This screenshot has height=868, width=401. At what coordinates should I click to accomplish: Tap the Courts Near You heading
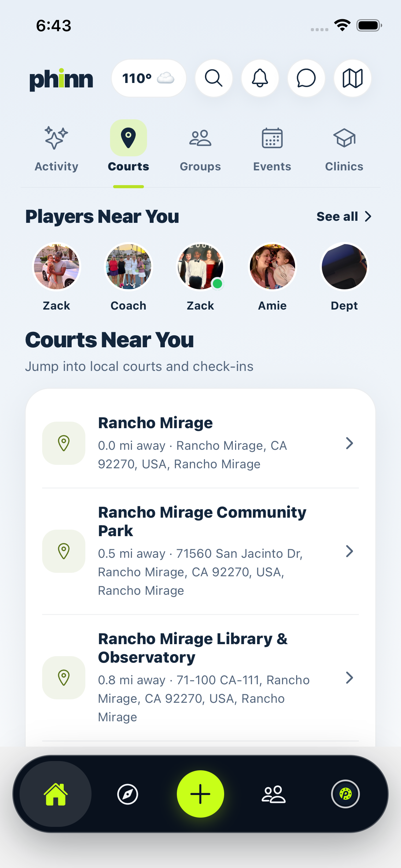pyautogui.click(x=110, y=340)
